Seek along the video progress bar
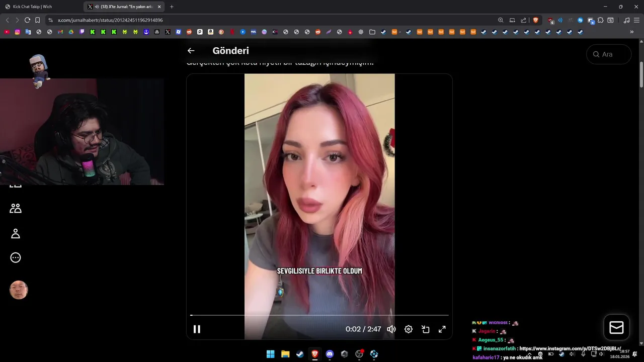Image resolution: width=644 pixels, height=362 pixels. point(319,315)
